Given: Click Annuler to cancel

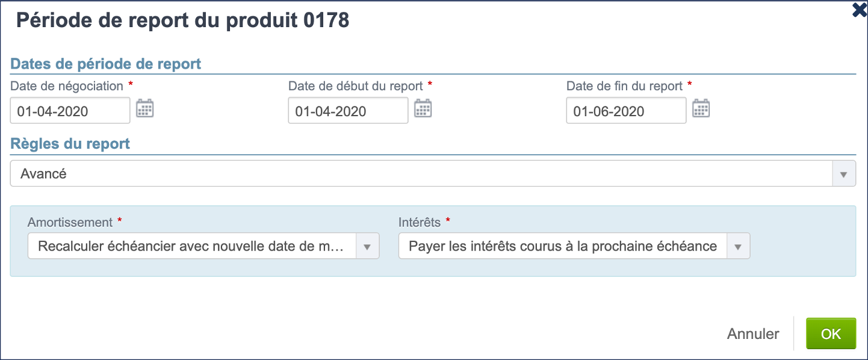Looking at the screenshot, I should coord(753,334).
